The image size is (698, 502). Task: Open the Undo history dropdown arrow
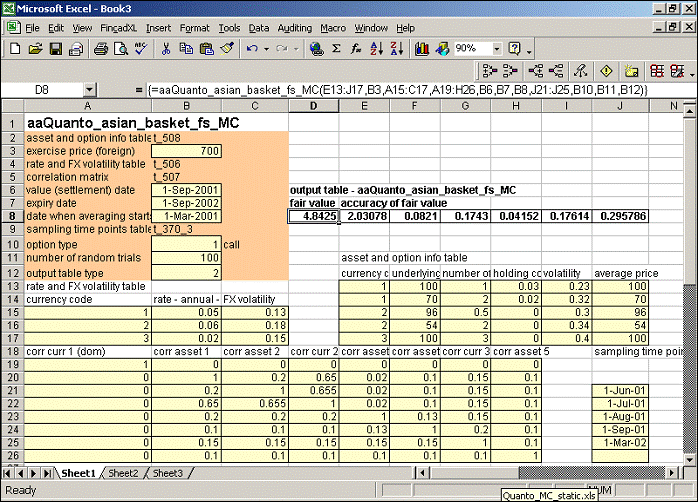click(x=266, y=49)
